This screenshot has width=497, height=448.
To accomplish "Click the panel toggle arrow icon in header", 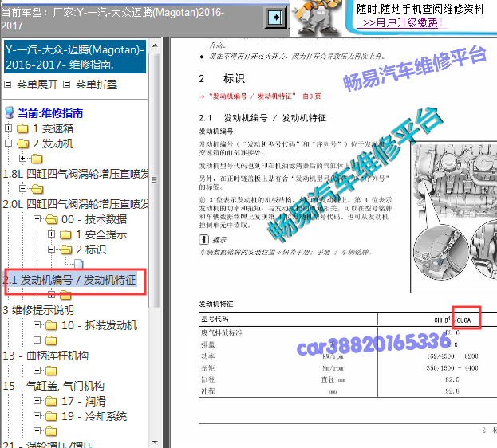I will coord(275,18).
